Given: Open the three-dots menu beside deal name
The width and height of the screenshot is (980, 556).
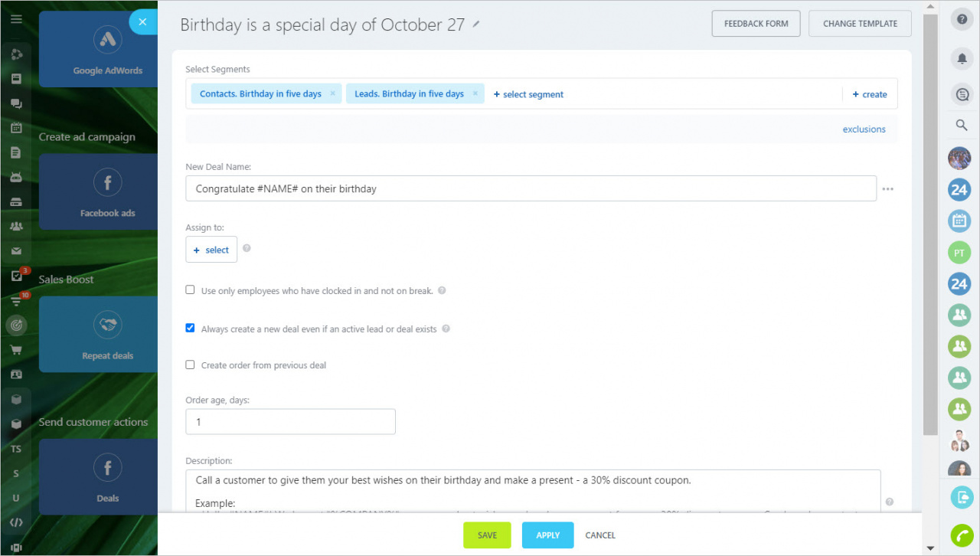Looking at the screenshot, I should [x=888, y=189].
